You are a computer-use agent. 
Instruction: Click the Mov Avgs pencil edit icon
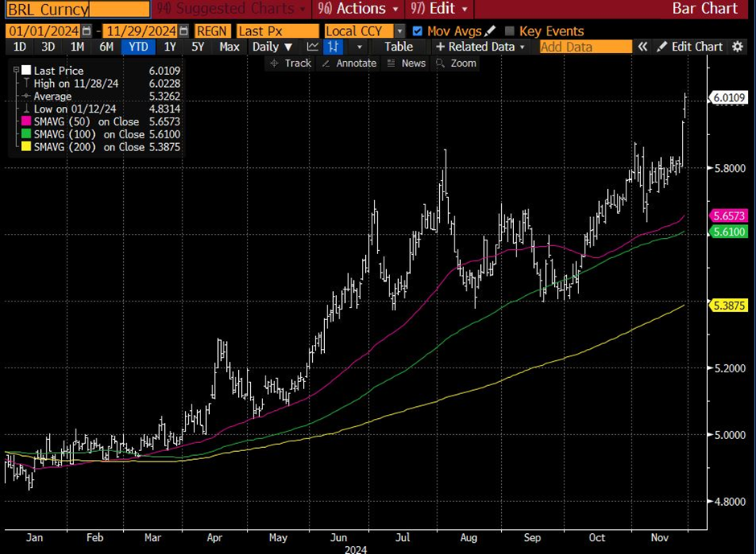click(490, 31)
